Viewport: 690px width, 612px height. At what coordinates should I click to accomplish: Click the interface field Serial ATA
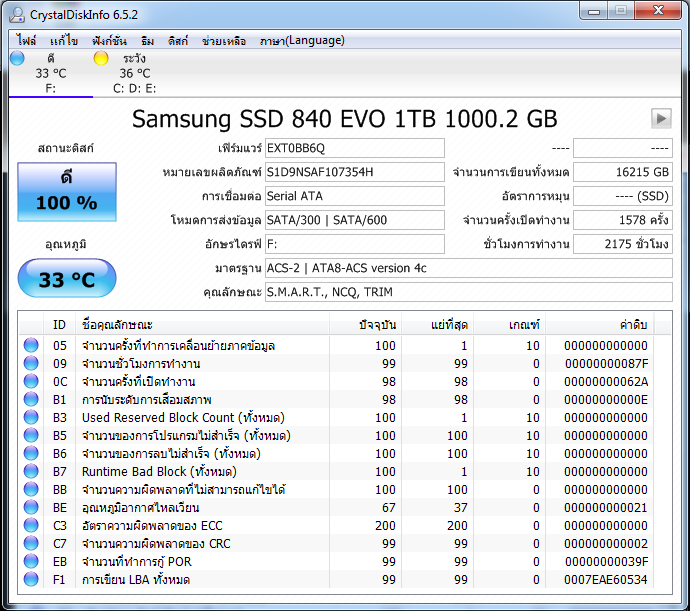(x=355, y=196)
